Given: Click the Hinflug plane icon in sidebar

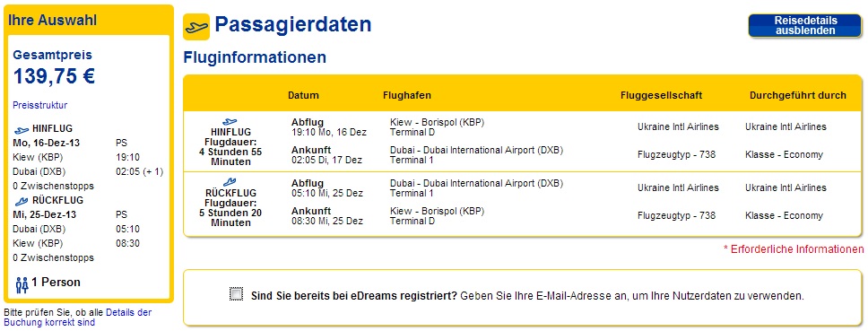Looking at the screenshot, I should coord(22,130).
